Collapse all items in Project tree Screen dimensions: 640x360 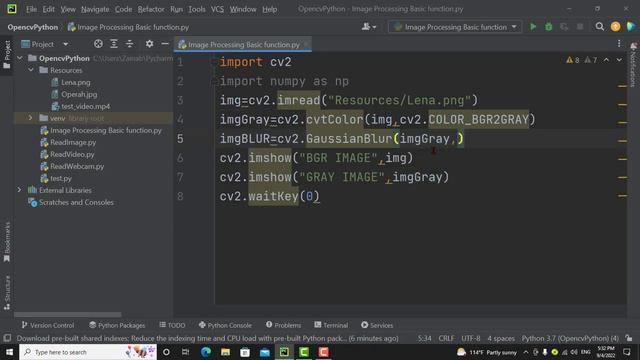129,44
